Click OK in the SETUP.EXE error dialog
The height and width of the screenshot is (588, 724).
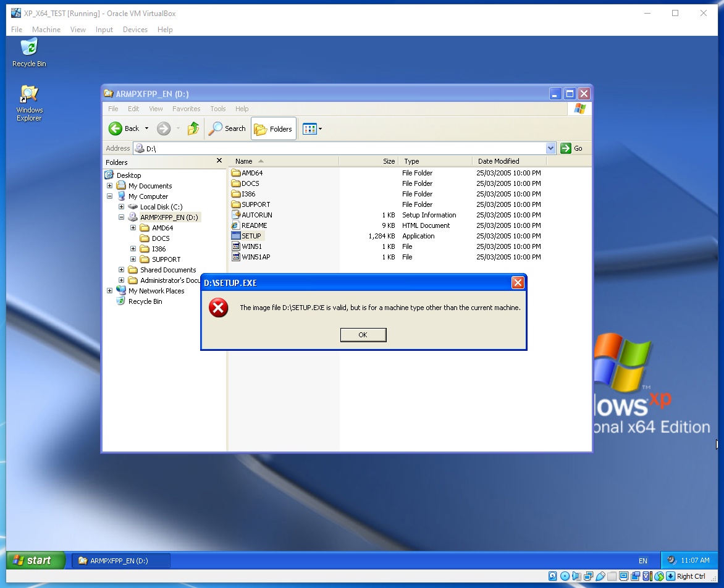[363, 335]
